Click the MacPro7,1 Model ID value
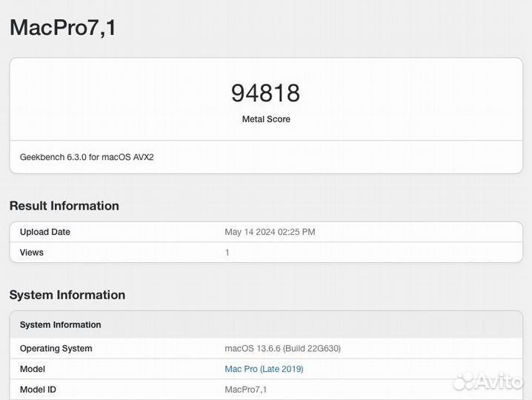532x400 pixels. coord(246,390)
